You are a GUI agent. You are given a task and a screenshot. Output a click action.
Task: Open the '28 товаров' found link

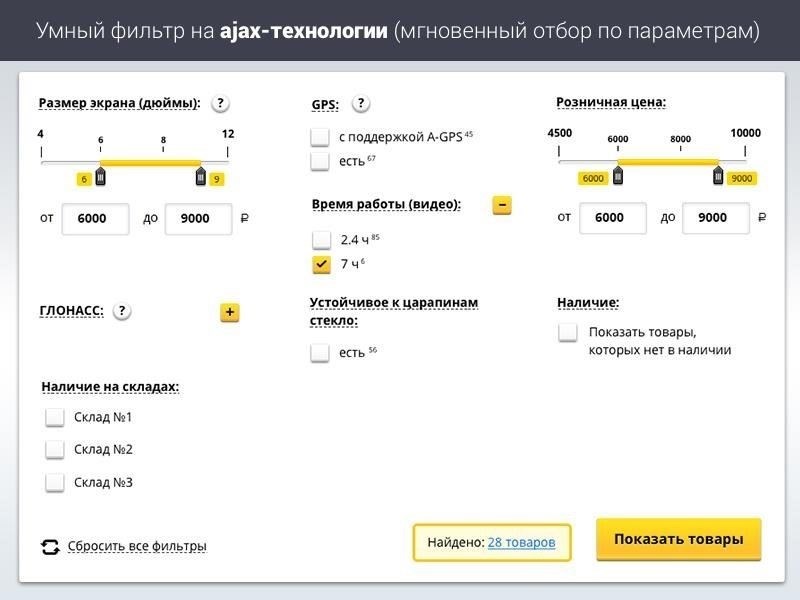pyautogui.click(x=521, y=542)
